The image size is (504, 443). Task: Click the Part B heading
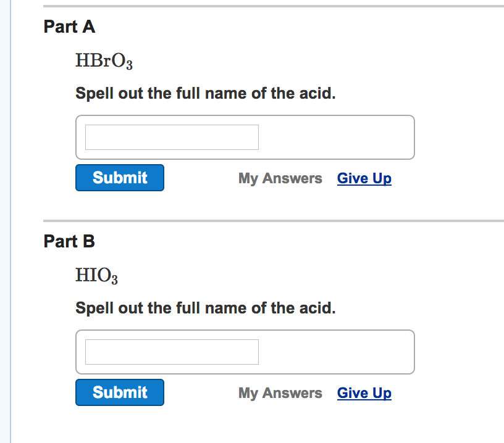coord(69,241)
